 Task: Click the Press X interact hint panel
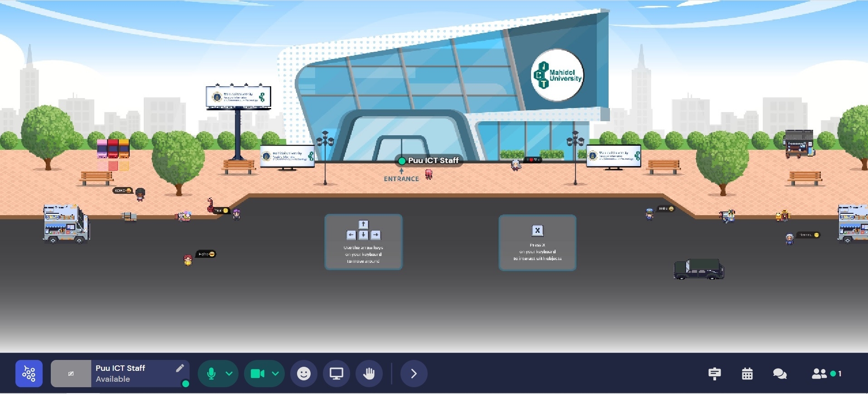click(537, 242)
